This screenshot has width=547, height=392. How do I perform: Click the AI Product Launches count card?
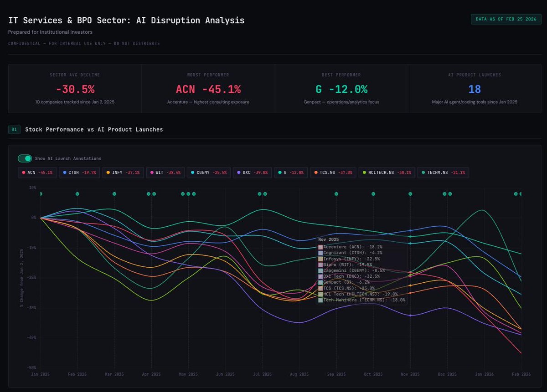475,88
